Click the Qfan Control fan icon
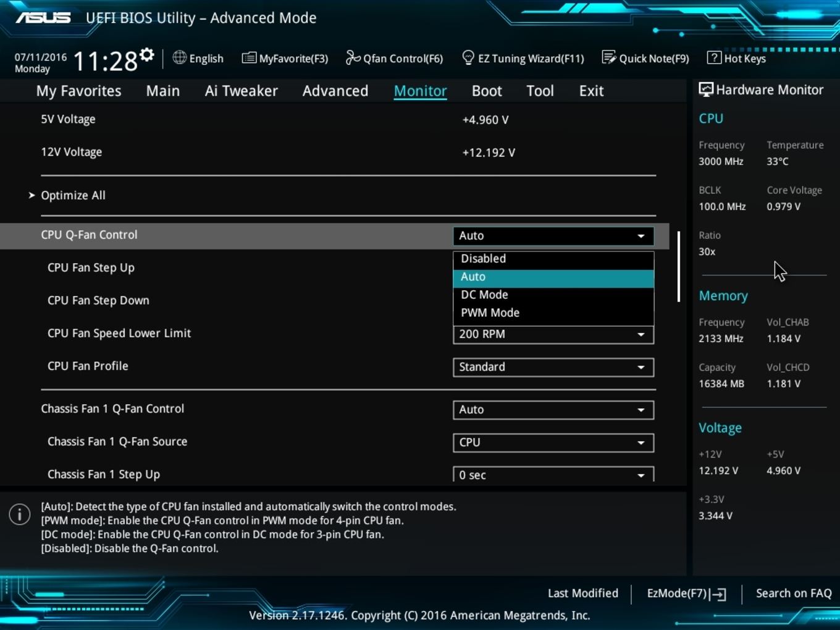Viewport: 840px width, 630px height. (x=353, y=57)
